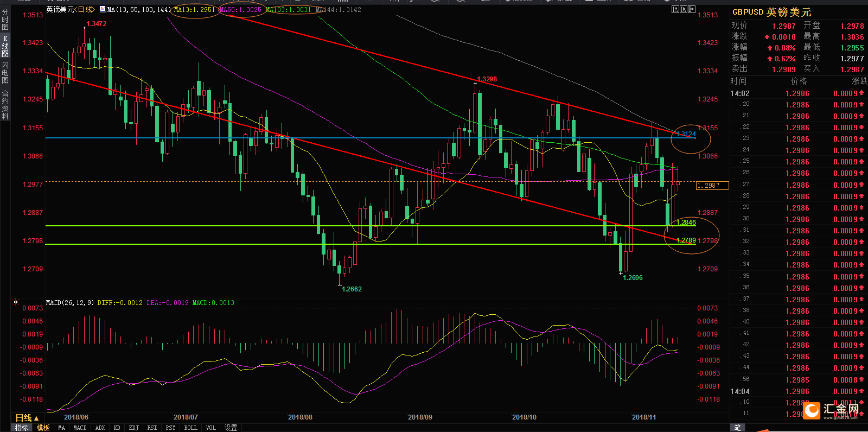Click the 14:02 row in the tick list

coord(799,93)
